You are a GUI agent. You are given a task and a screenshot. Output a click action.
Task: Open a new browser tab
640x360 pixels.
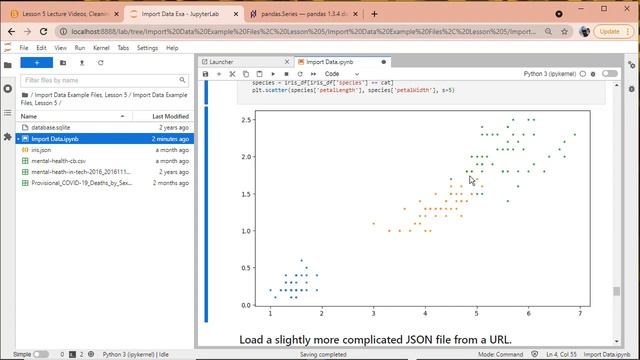click(374, 14)
